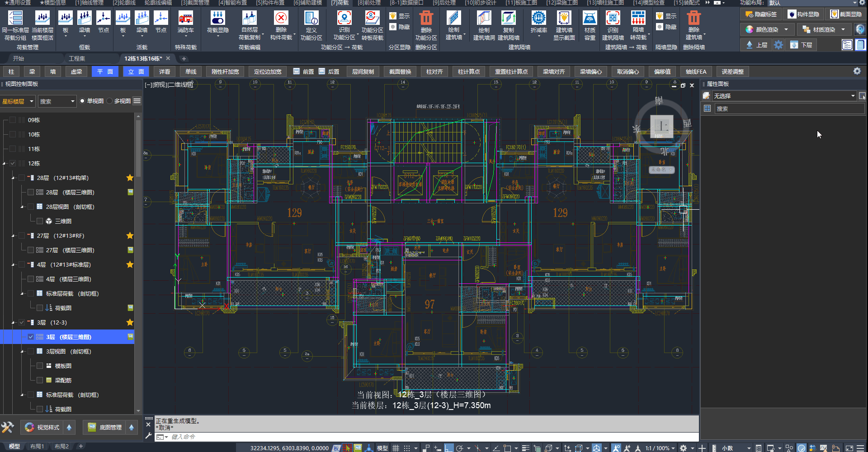Select the multi-view radio button (多视图)
The width and height of the screenshot is (868, 452).
coord(110,101)
